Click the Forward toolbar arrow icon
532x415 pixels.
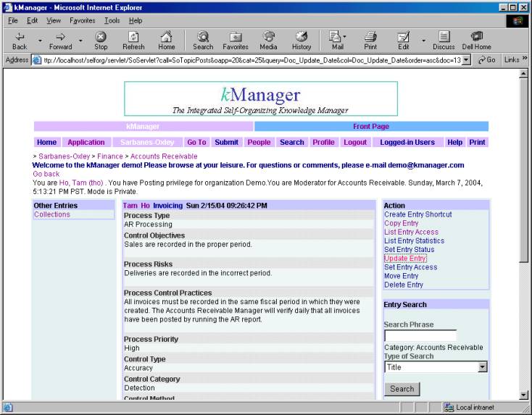[60, 37]
